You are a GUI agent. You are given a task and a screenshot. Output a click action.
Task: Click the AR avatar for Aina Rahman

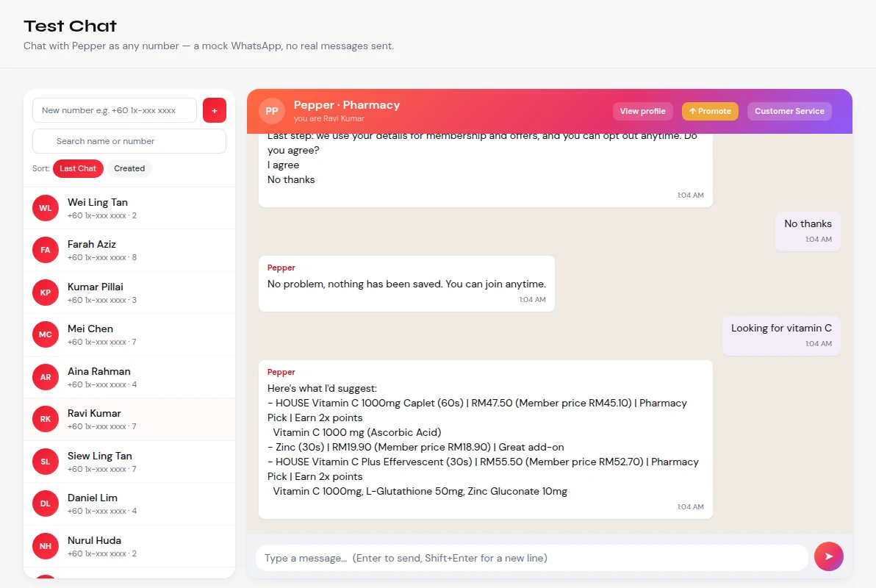46,377
